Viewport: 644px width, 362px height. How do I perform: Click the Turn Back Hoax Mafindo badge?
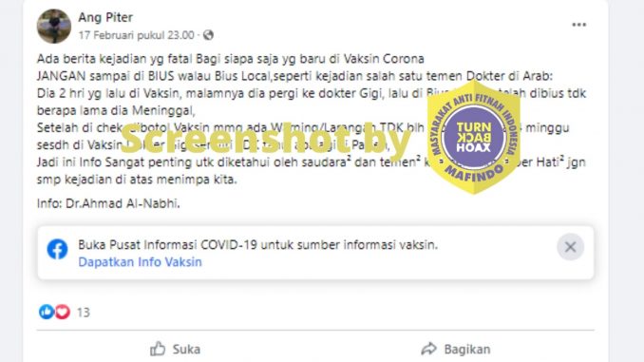click(x=474, y=137)
